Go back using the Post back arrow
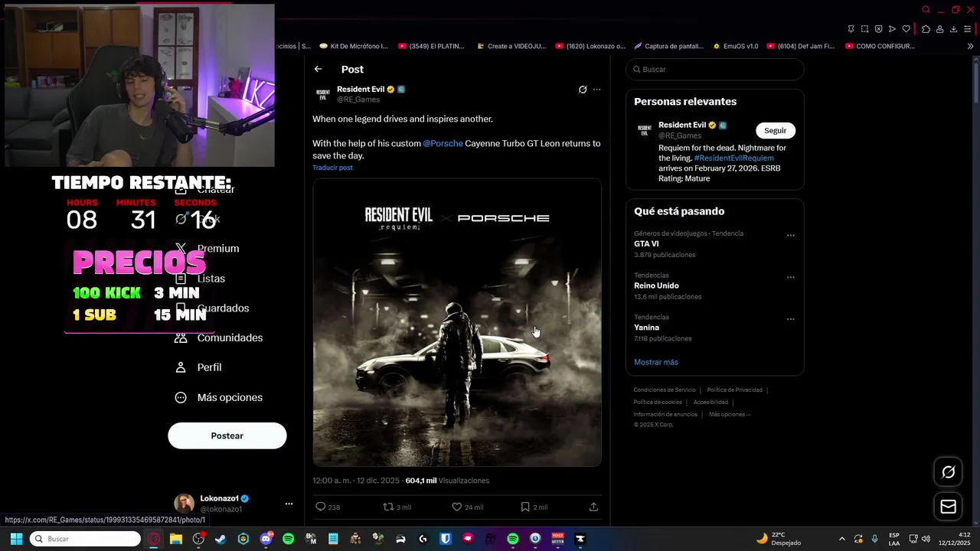This screenshot has width=980, height=551. [x=318, y=69]
